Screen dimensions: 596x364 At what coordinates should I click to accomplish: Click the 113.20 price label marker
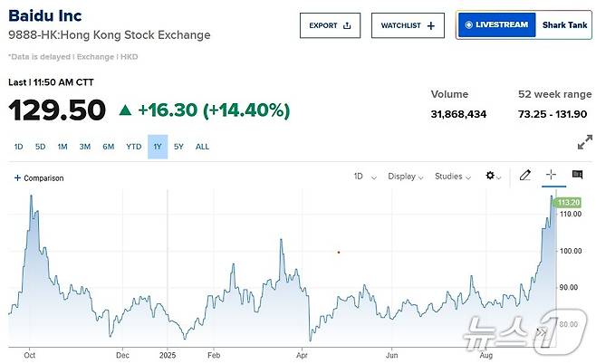point(568,203)
